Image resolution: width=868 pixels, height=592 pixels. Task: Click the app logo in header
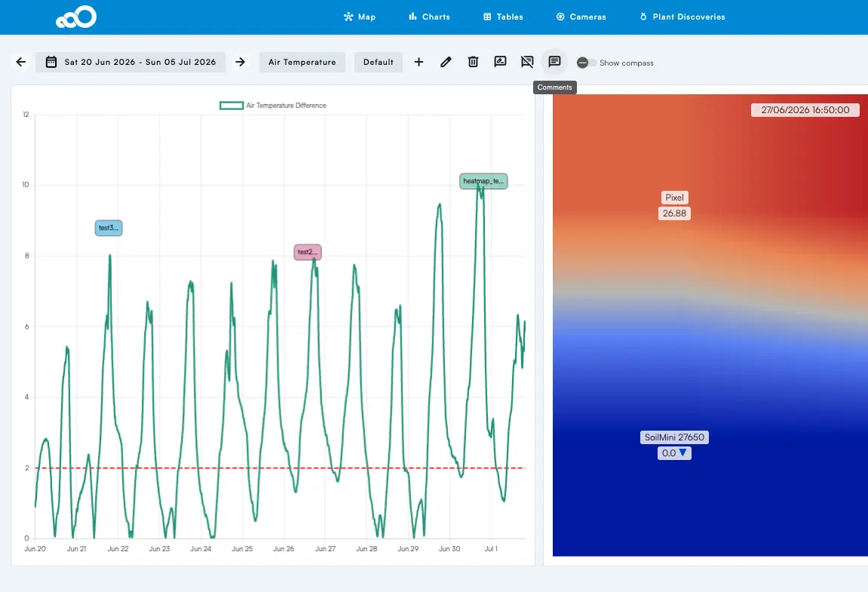(76, 17)
